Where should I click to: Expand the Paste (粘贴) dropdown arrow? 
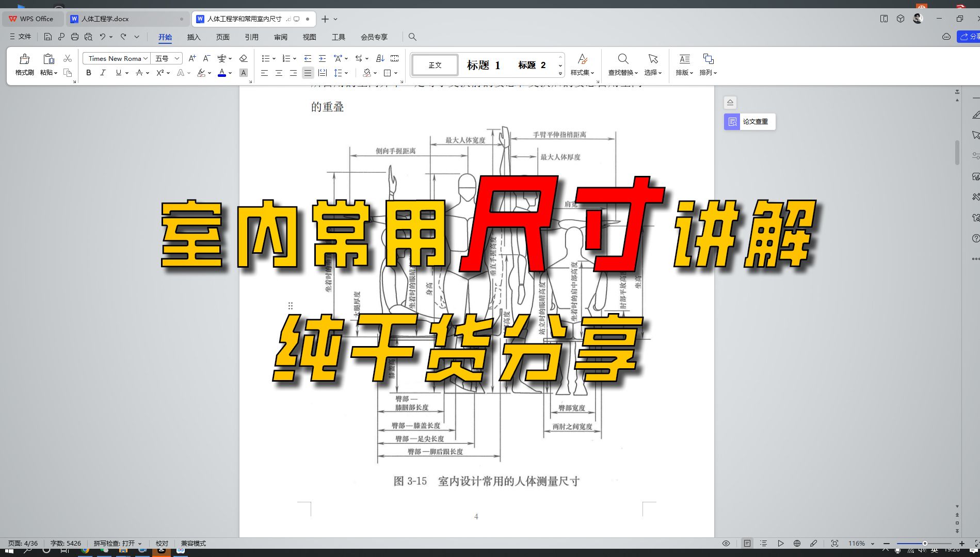coord(56,73)
